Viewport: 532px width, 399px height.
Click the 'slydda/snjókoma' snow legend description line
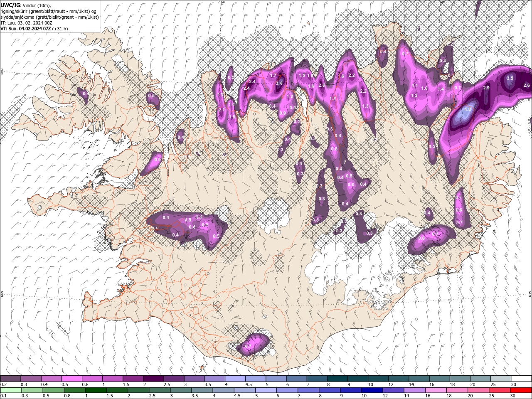pos(49,17)
